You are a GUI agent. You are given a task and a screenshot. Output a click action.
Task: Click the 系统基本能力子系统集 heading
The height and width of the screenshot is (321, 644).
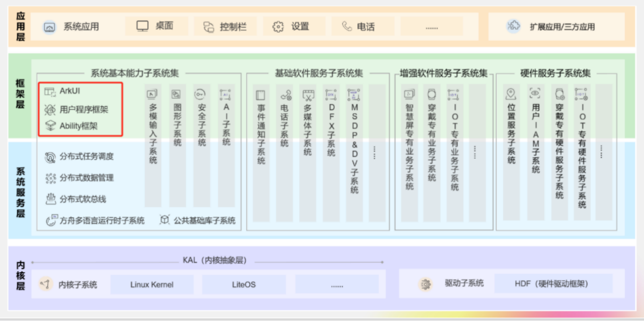134,73
